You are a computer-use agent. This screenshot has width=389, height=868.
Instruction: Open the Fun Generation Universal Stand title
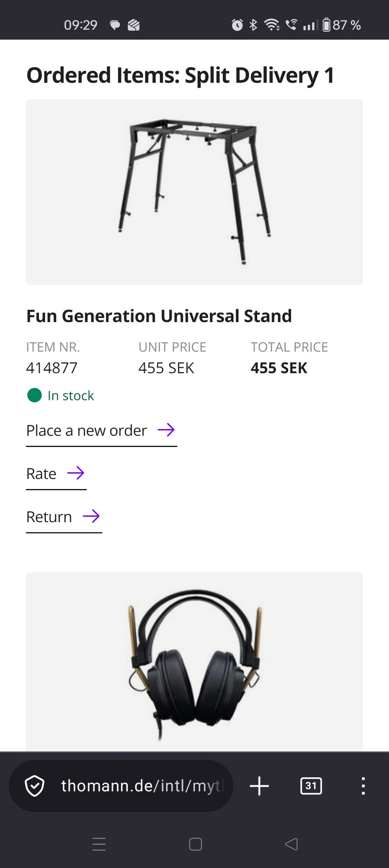pyautogui.click(x=159, y=316)
